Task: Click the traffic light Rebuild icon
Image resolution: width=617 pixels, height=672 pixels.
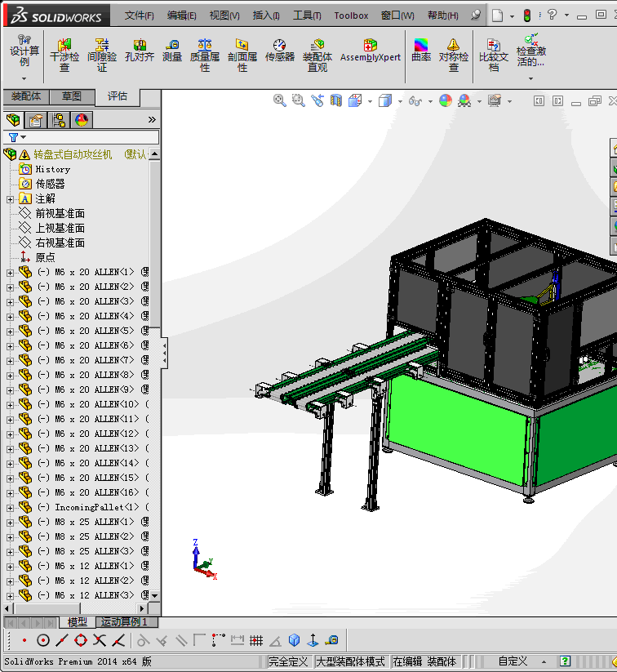Action: [527, 16]
